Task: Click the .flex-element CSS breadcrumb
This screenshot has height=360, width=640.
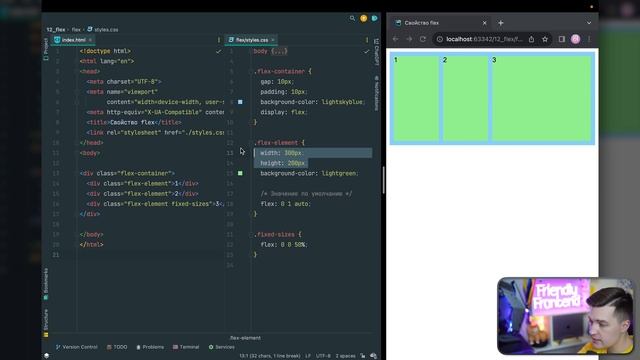Action: [245, 338]
